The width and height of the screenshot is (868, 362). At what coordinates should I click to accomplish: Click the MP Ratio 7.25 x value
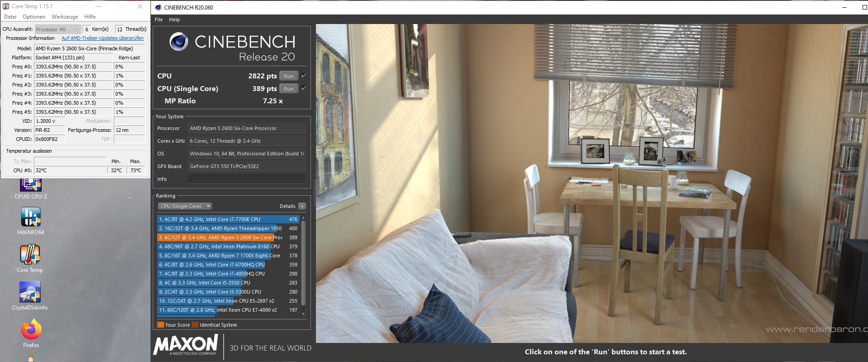(x=273, y=101)
